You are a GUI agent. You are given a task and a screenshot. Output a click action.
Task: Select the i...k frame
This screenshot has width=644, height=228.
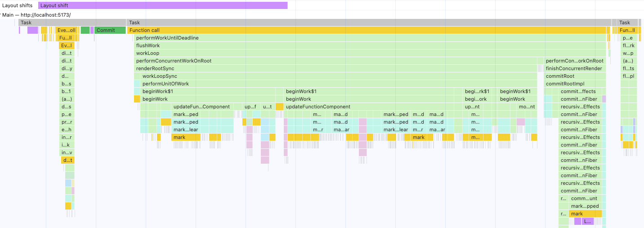pyautogui.click(x=67, y=145)
